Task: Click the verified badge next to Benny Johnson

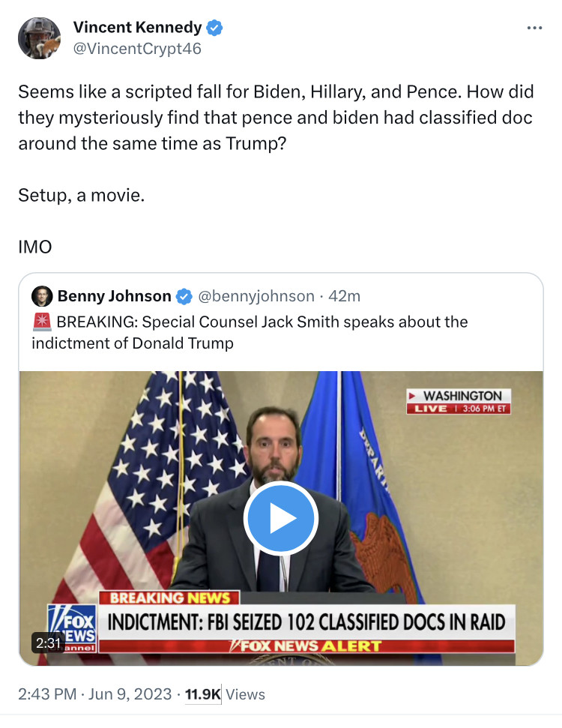Action: tap(184, 297)
